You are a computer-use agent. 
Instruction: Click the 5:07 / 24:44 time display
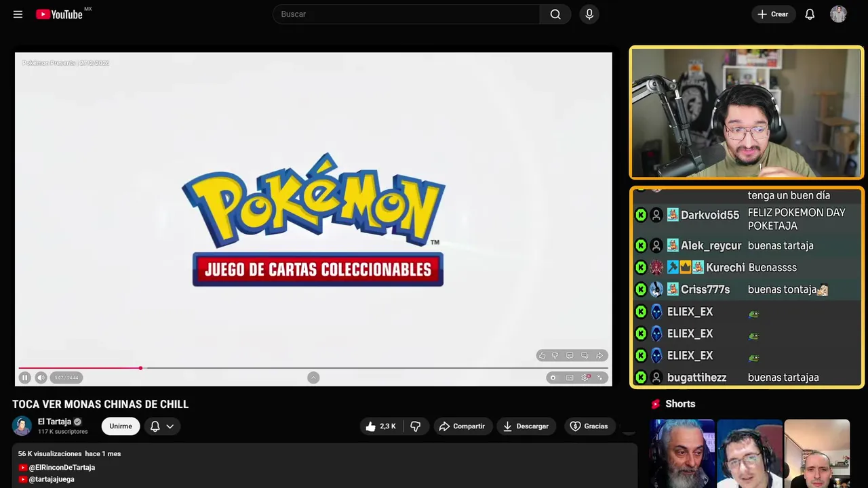pos(66,378)
